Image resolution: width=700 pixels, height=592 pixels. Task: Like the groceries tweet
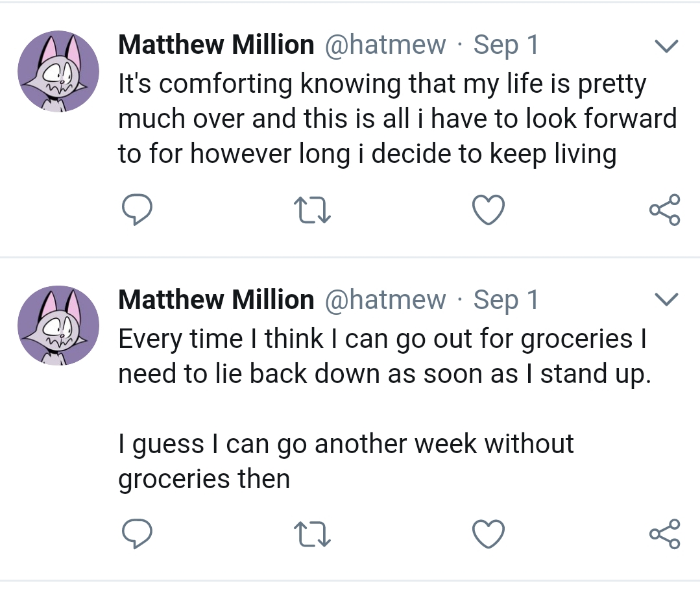pos(487,535)
